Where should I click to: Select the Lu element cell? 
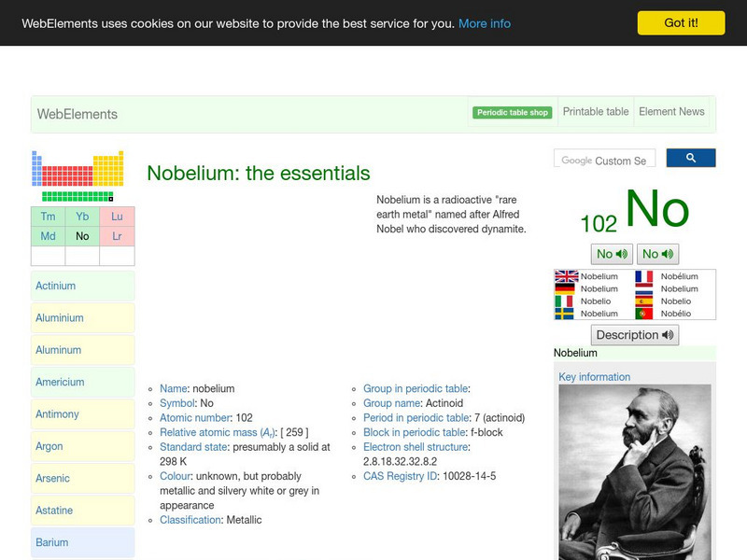[118, 217]
